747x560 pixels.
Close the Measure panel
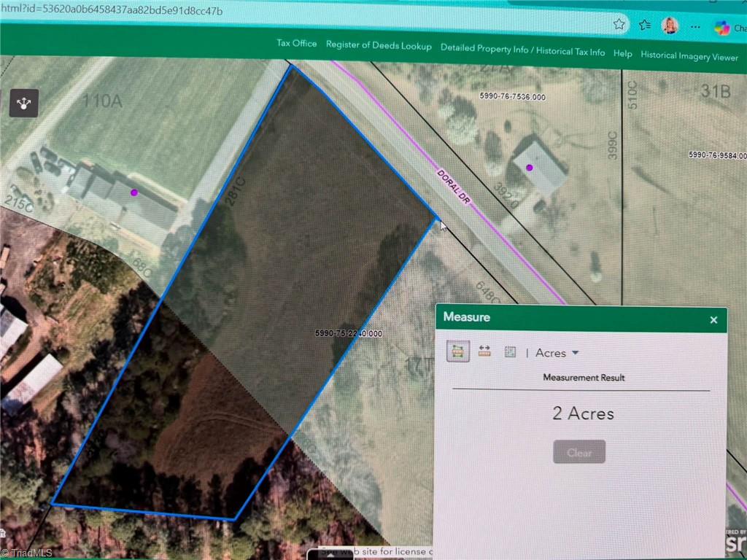pyautogui.click(x=713, y=320)
